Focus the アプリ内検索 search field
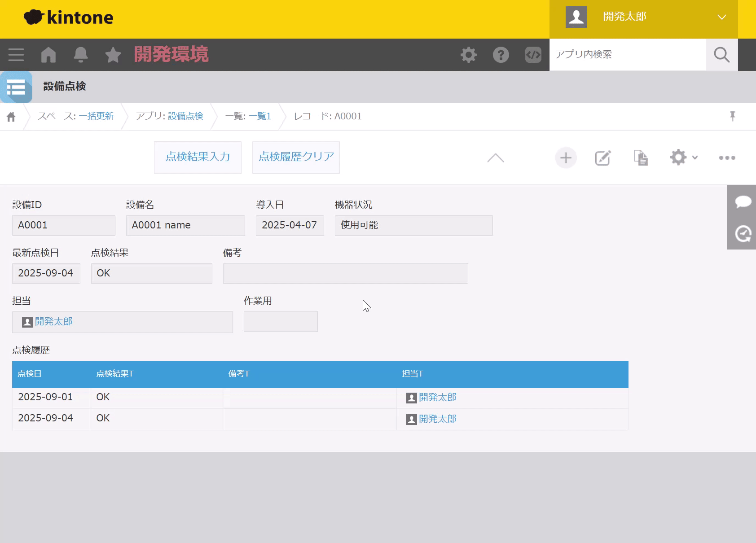This screenshot has height=543, width=756. coord(627,55)
